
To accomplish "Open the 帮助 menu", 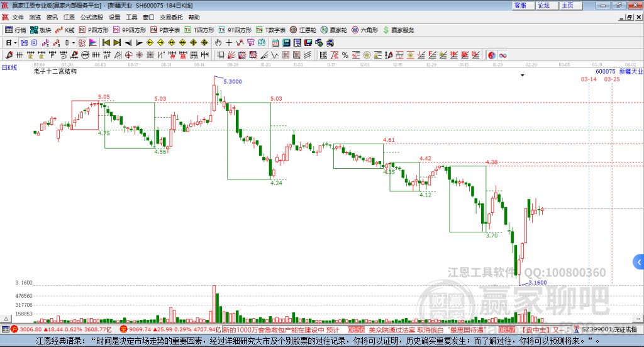I will point(194,17).
